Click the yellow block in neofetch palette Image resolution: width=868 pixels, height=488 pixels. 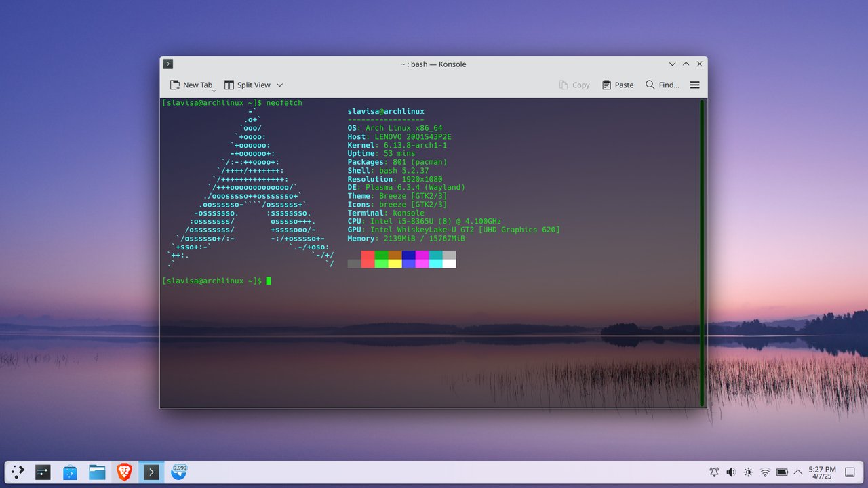[x=395, y=264]
